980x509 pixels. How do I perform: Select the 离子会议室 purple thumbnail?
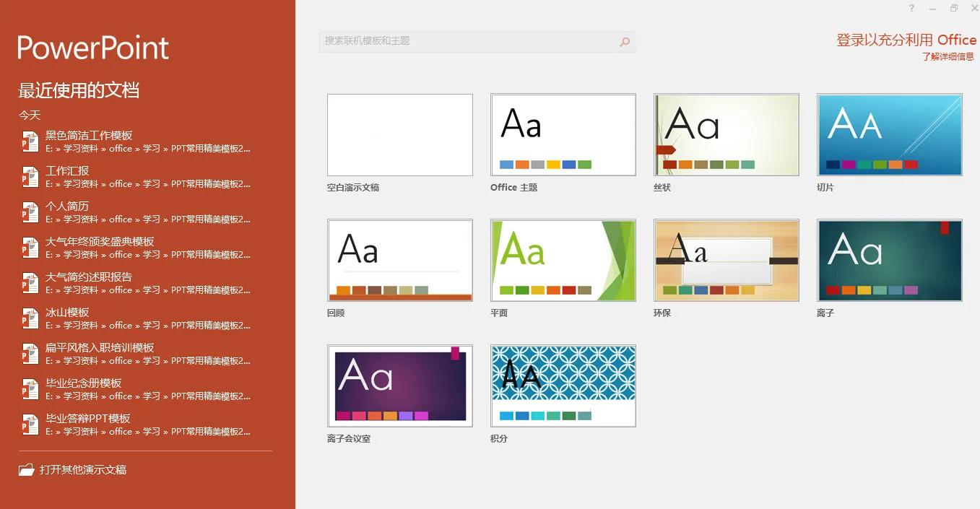(400, 386)
